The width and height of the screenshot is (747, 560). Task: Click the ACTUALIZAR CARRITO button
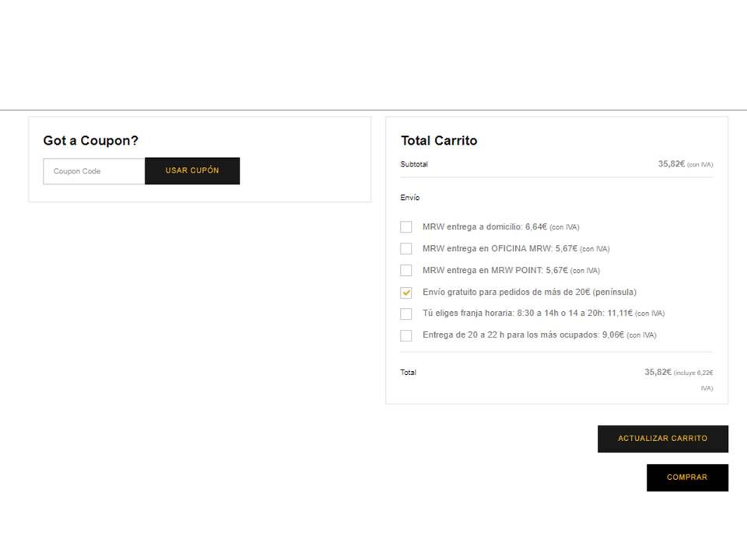pos(663,439)
